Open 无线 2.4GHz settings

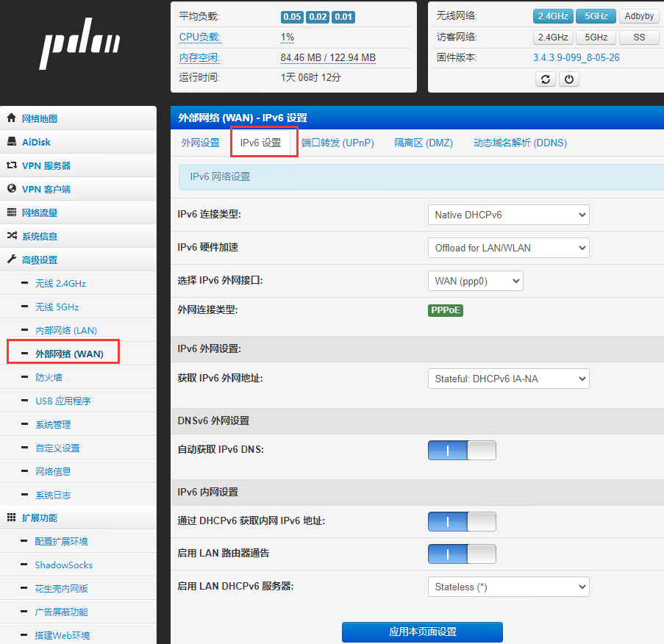(60, 283)
